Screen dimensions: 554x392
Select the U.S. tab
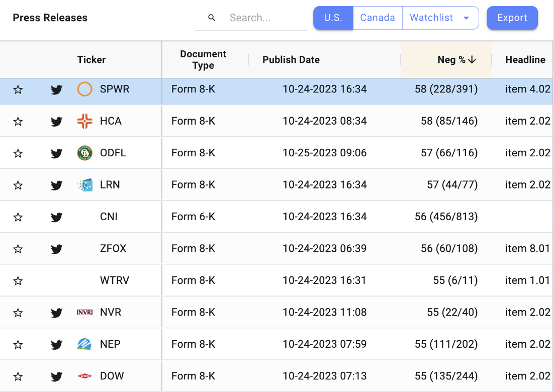pyautogui.click(x=333, y=18)
